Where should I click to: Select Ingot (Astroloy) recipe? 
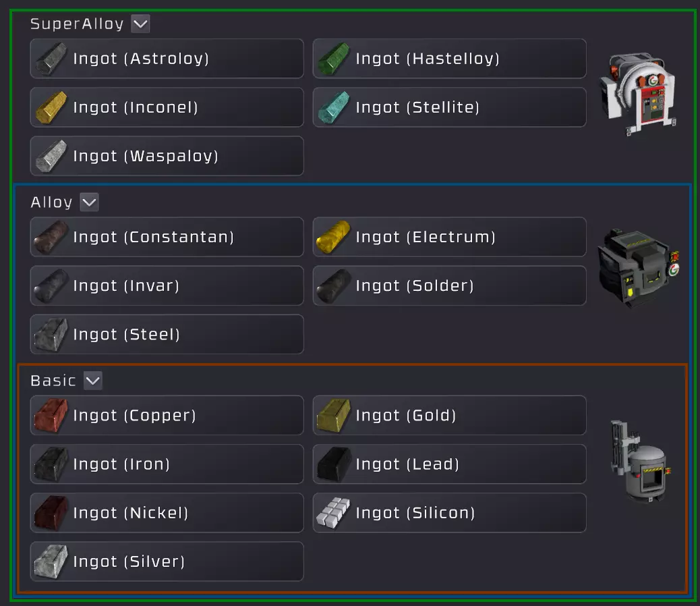(167, 59)
